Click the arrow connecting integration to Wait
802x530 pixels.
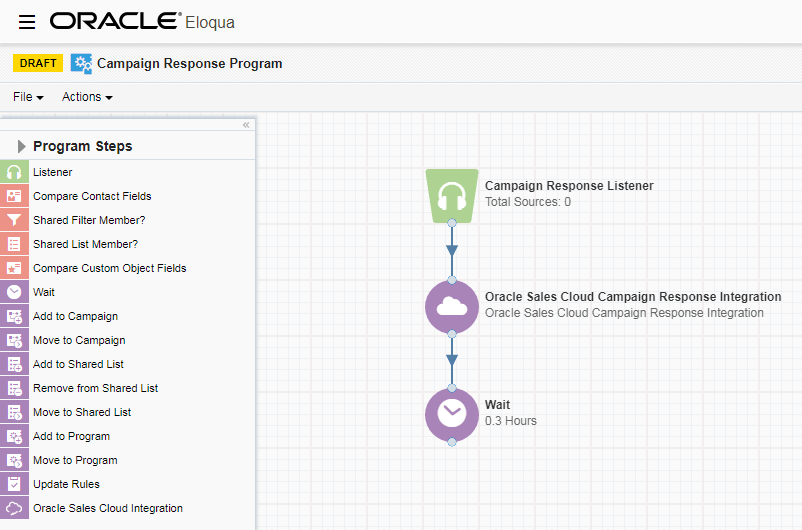(x=452, y=361)
